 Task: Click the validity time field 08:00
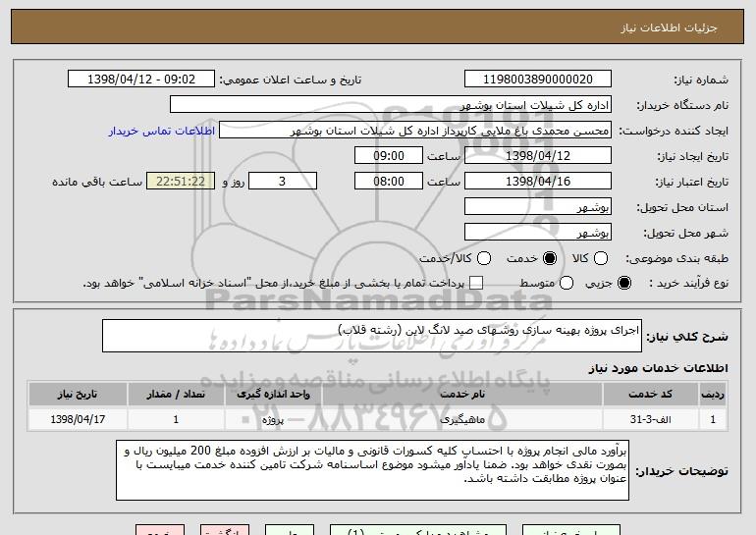[x=389, y=182]
